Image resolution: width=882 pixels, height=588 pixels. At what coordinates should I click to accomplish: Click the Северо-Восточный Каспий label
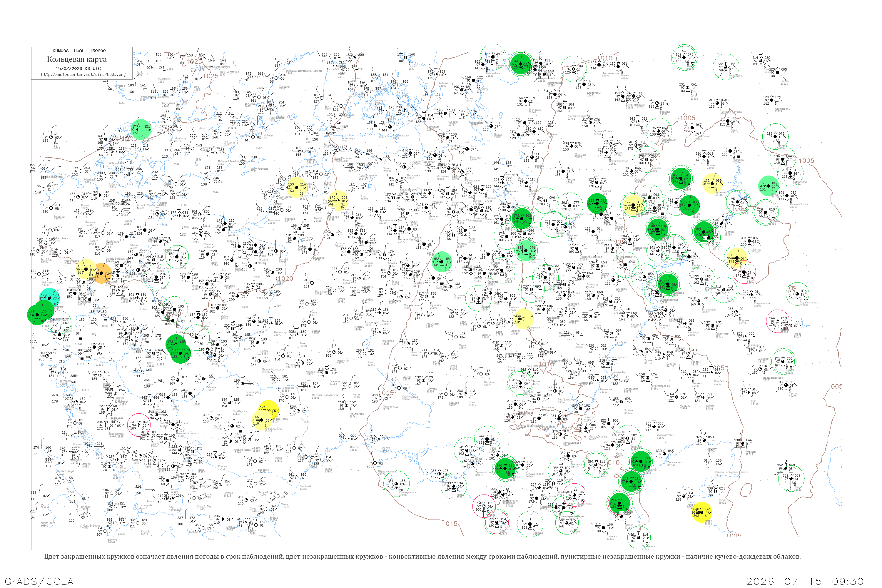(x=731, y=472)
